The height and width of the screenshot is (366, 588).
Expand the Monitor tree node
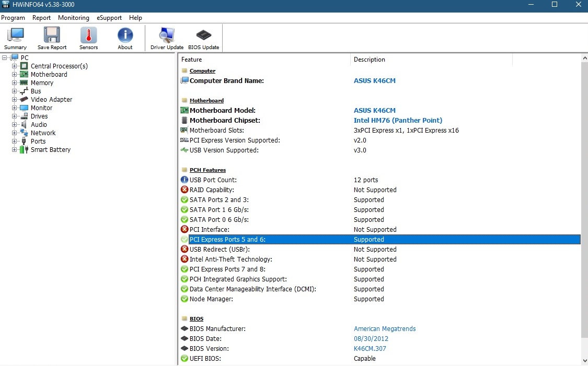14,108
